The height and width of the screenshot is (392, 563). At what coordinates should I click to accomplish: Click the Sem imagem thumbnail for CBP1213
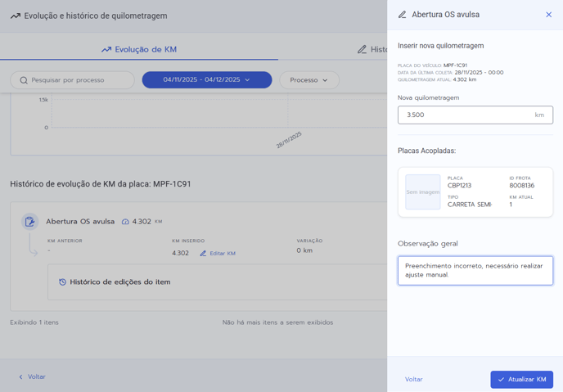422,192
